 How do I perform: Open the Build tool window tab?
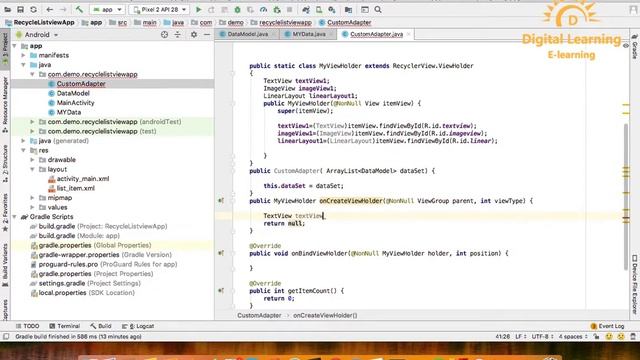(101, 326)
